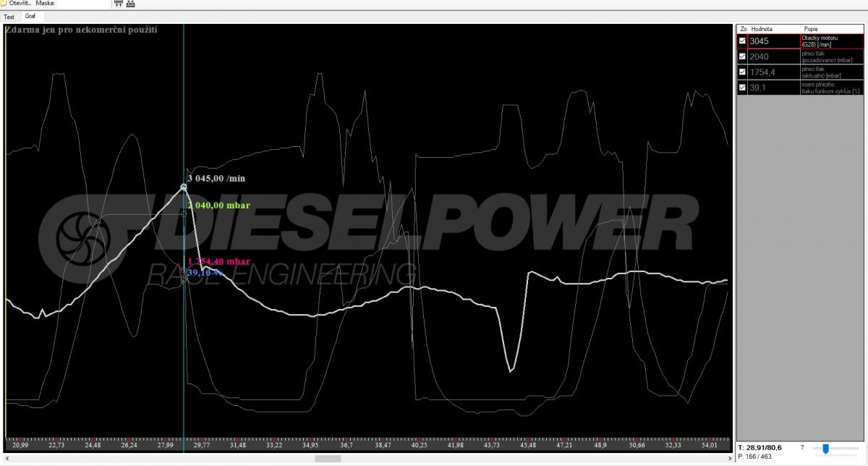The image size is (868, 466).
Task: Click the RPM cursor marker at 3 045,00 /min
Action: tap(183, 187)
